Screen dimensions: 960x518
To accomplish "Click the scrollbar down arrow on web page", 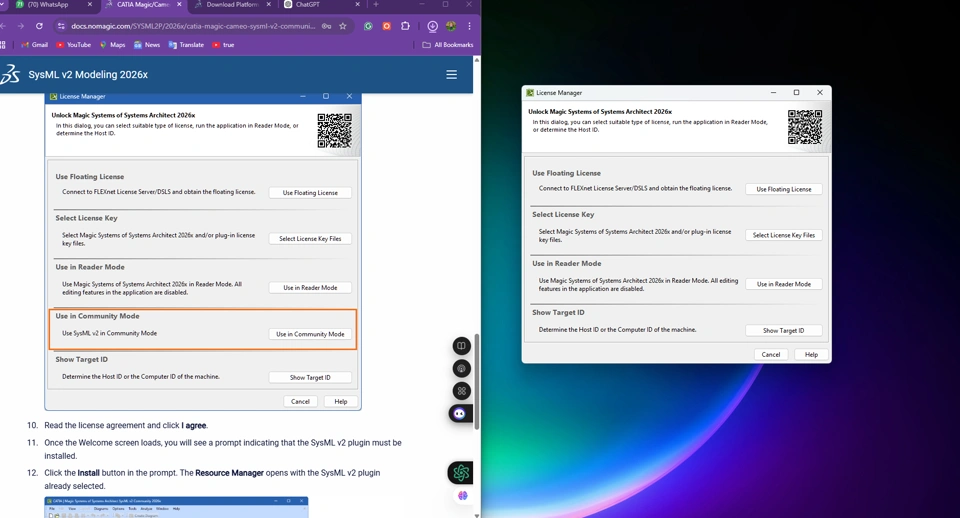I will (x=476, y=515).
